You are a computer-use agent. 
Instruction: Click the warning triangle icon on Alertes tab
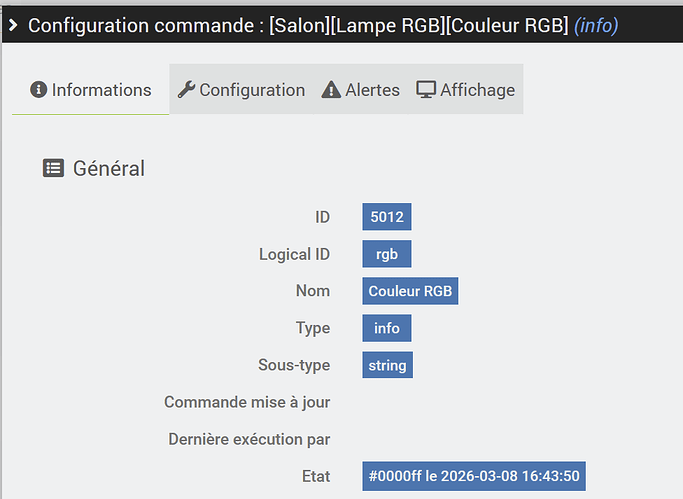point(331,90)
